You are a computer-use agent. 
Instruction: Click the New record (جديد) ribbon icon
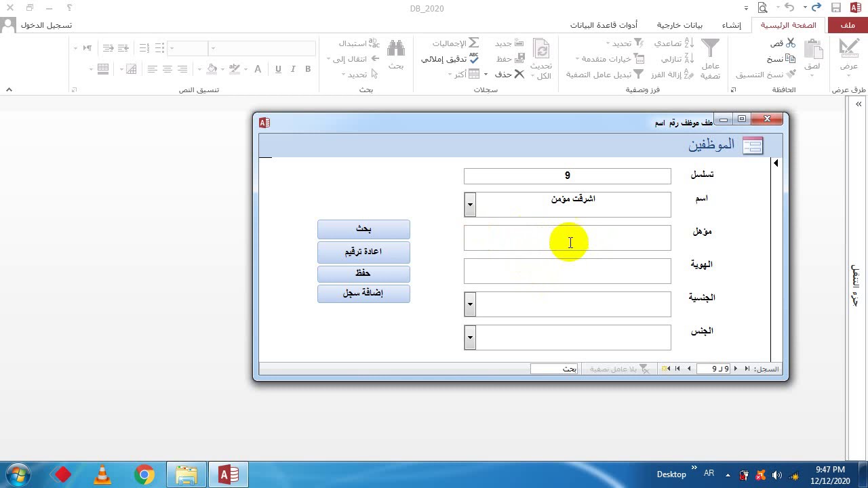point(519,43)
